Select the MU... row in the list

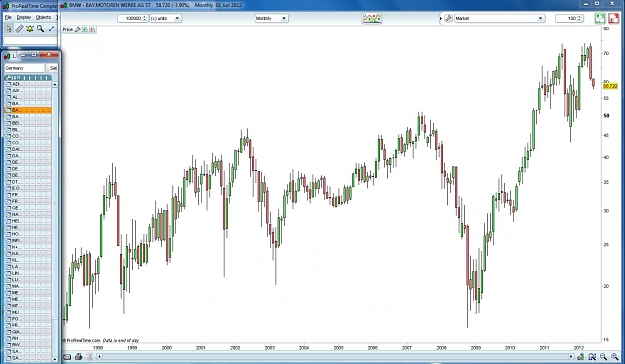click(x=28, y=312)
